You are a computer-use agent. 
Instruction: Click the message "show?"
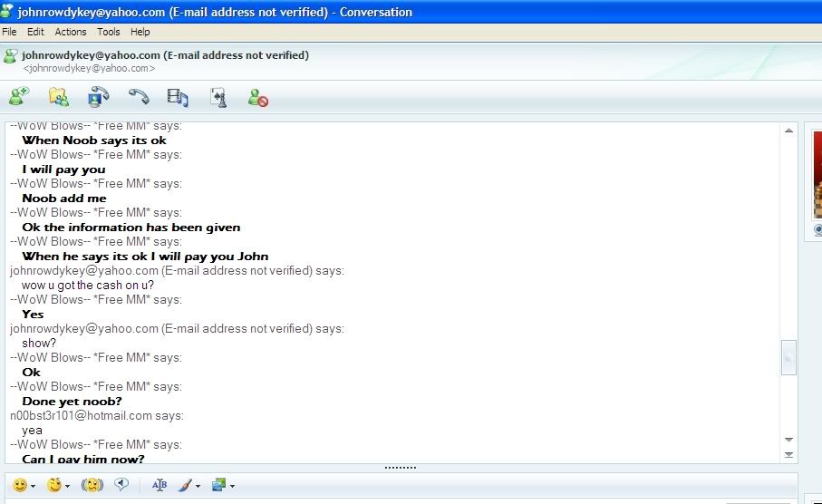click(39, 343)
